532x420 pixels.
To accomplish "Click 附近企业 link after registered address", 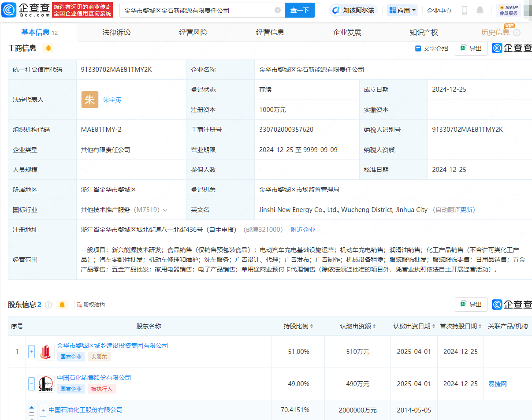I will pos(303,230).
